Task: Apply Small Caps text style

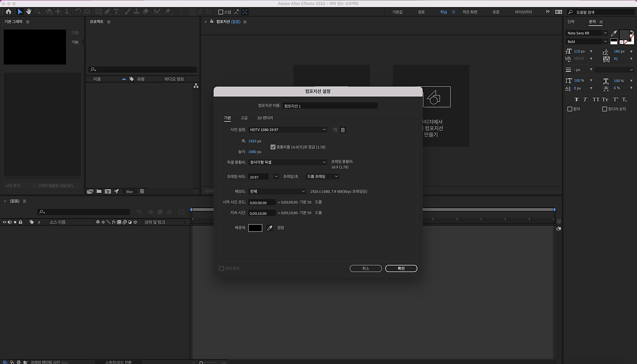Action: [x=605, y=99]
